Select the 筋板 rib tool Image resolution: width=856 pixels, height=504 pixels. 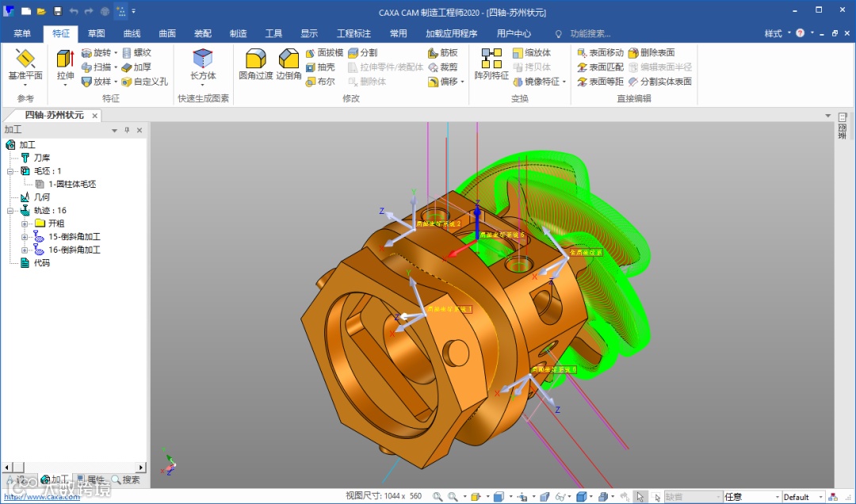(443, 52)
